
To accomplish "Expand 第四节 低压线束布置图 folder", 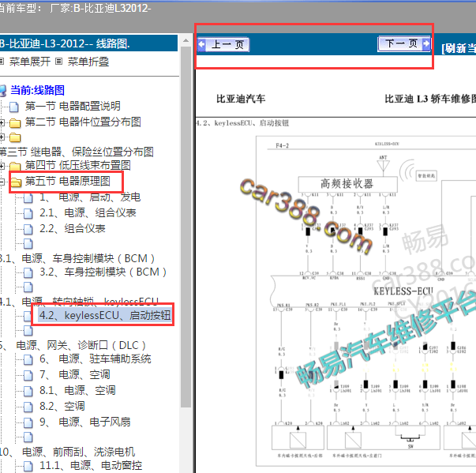I will (x=2, y=166).
